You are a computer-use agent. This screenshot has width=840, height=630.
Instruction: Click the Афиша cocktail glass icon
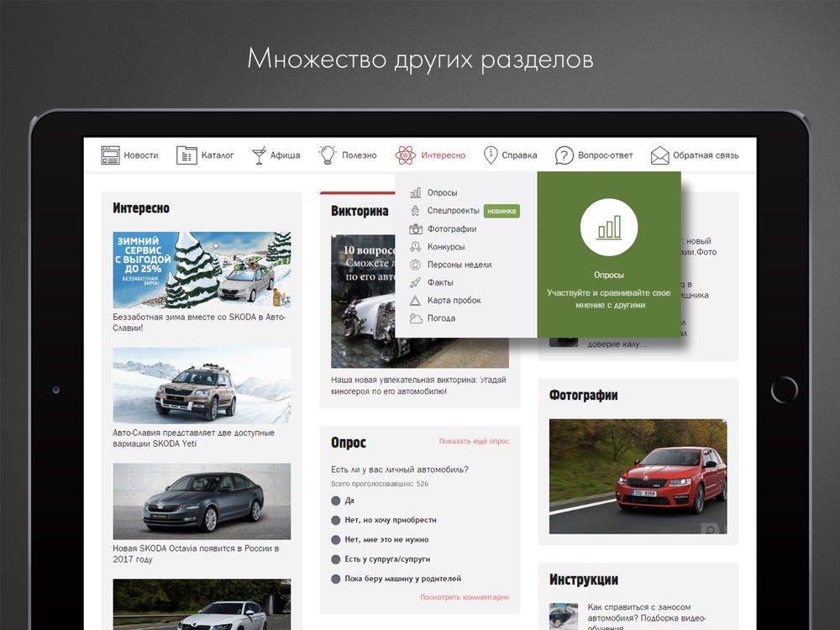click(259, 155)
